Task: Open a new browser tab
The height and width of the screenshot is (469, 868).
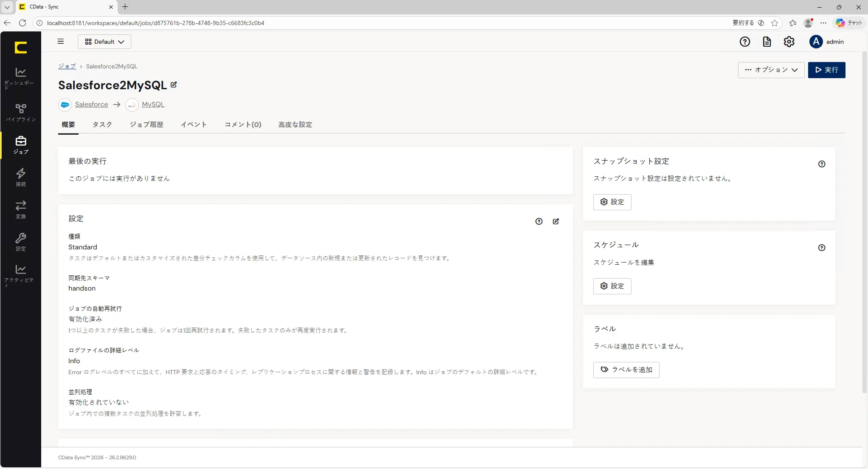Action: click(x=125, y=7)
